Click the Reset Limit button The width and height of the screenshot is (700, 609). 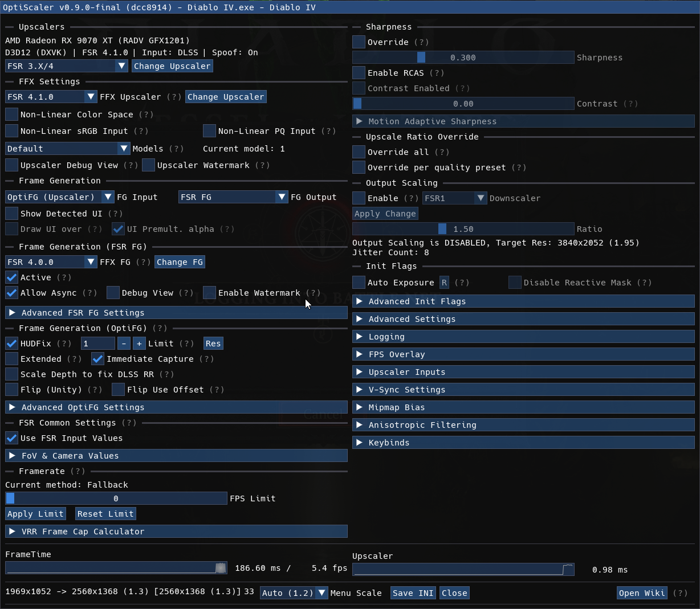[105, 514]
